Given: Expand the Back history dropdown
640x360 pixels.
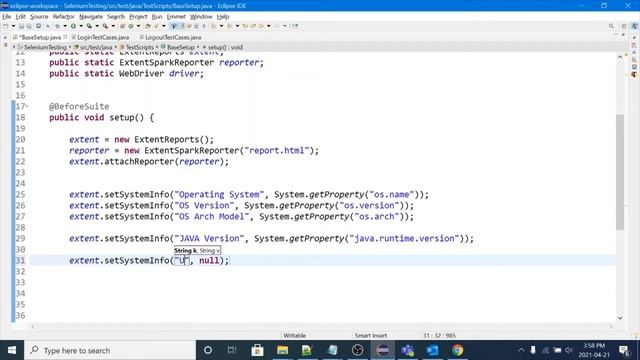Looking at the screenshot, I should coord(269,26).
